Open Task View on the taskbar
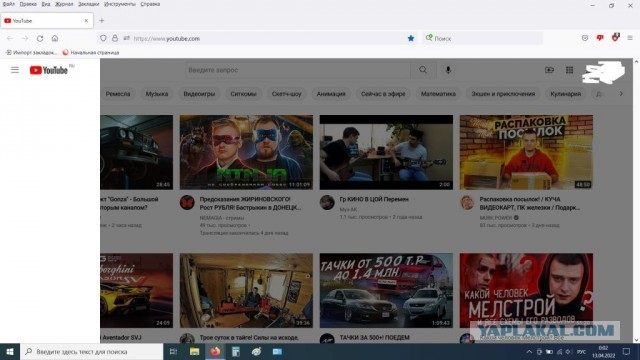Image resolution: width=640 pixels, height=360 pixels. tap(173, 351)
